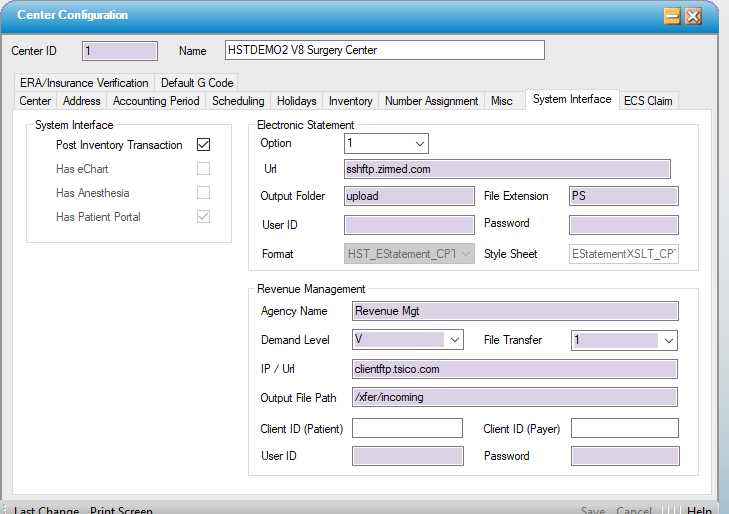729x514 pixels.
Task: Toggle Post Inventory Transaction checkbox
Action: coord(203,145)
